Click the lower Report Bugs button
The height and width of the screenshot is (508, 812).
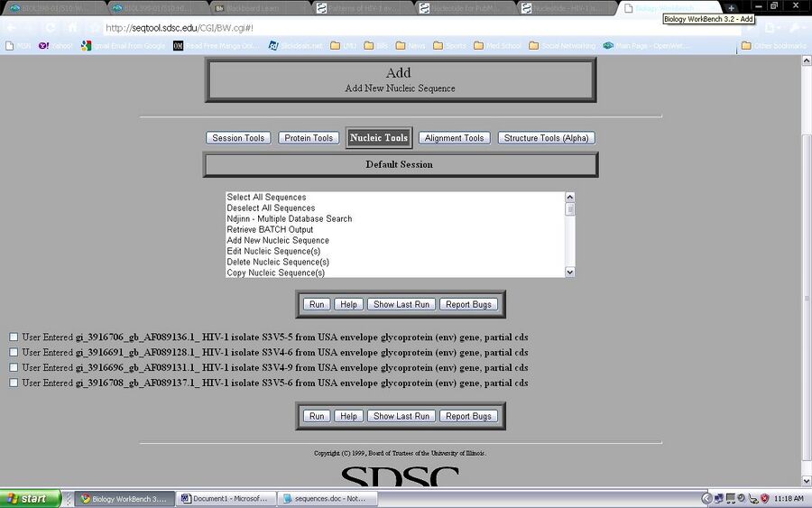[x=468, y=416]
